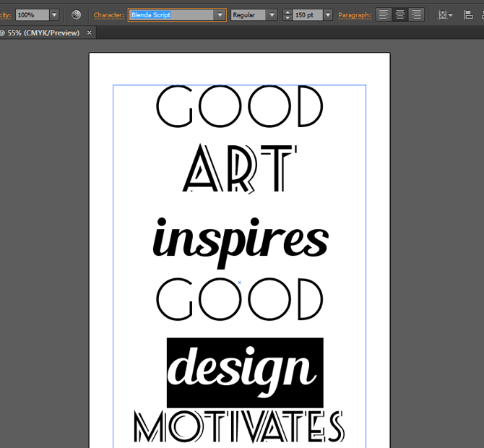Click the horizontal align left objects icon
The height and width of the screenshot is (448, 484).
tap(468, 14)
